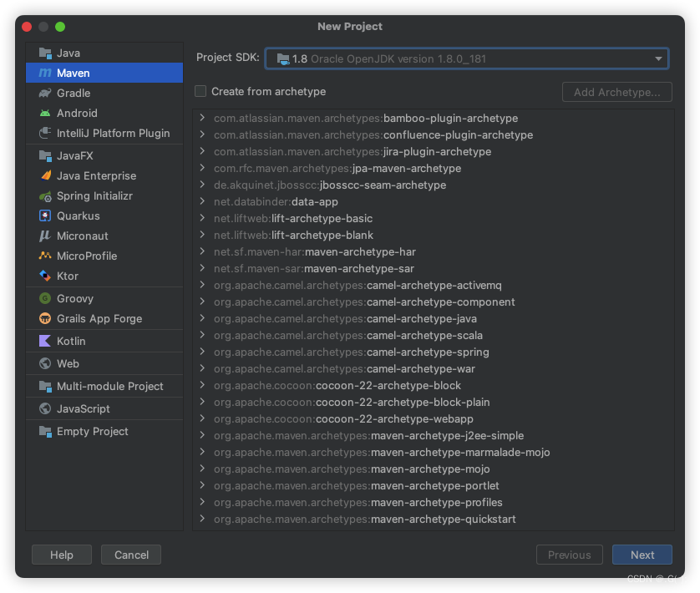700x593 pixels.
Task: Select the JavaScript globe icon
Action: point(45,408)
